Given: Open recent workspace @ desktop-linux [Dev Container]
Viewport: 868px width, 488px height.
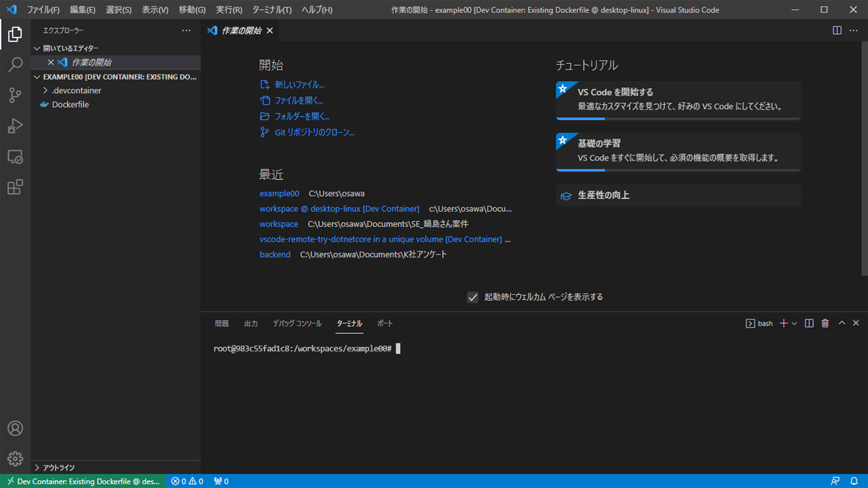Looking at the screenshot, I should pos(339,209).
